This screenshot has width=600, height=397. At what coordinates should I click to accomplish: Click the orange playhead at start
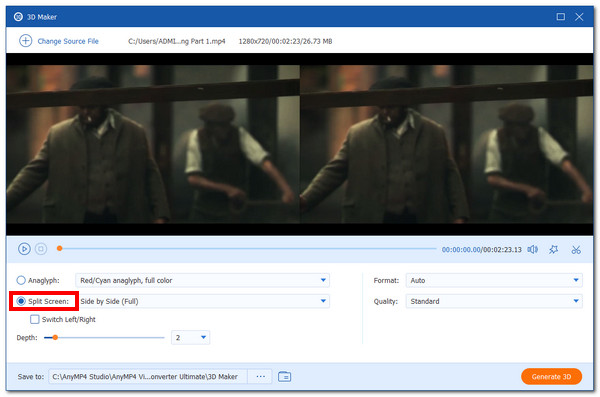click(59, 248)
